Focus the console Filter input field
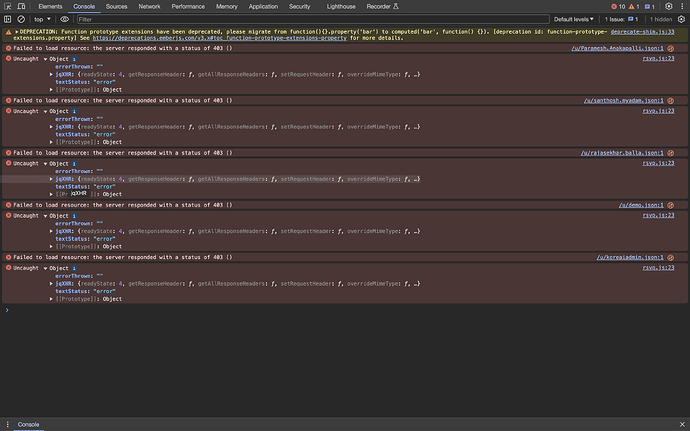Image resolution: width=690 pixels, height=431 pixels. tap(313, 19)
